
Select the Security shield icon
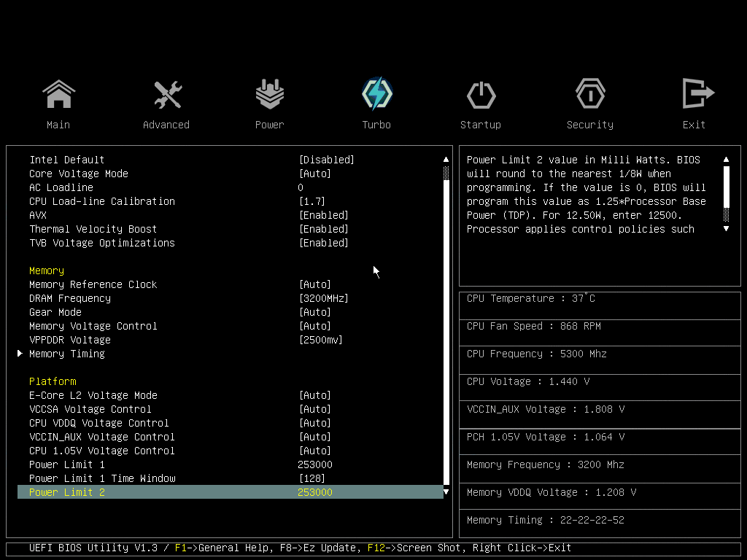[589, 95]
